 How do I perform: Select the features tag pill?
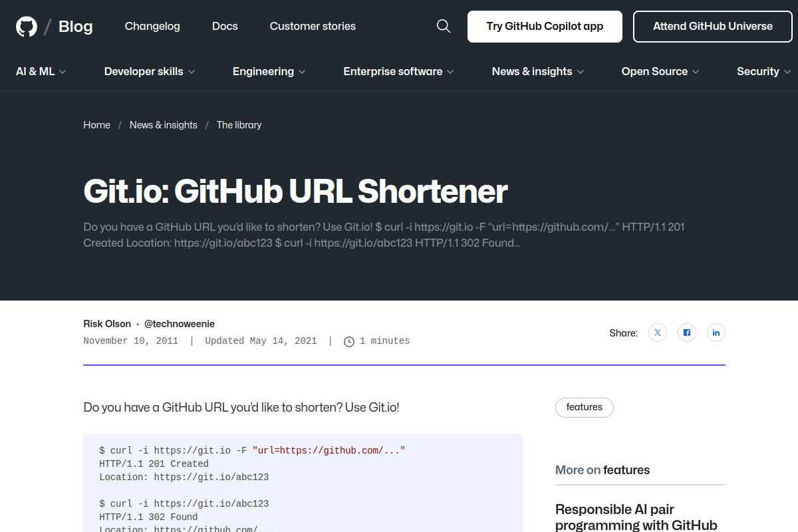[585, 408]
